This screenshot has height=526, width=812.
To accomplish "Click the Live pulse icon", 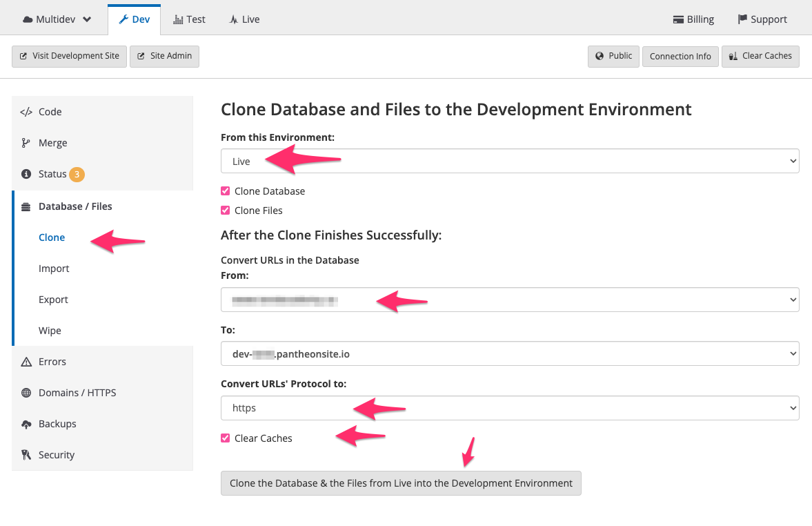I will click(x=234, y=20).
